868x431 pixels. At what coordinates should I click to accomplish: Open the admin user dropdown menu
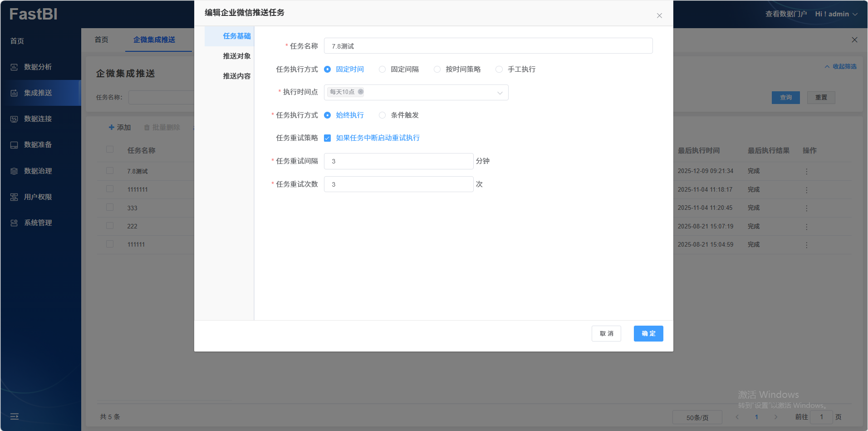836,14
